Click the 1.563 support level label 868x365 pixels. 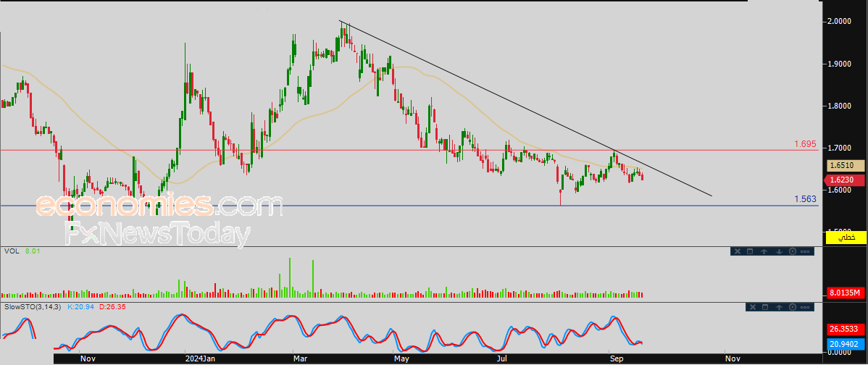click(806, 199)
